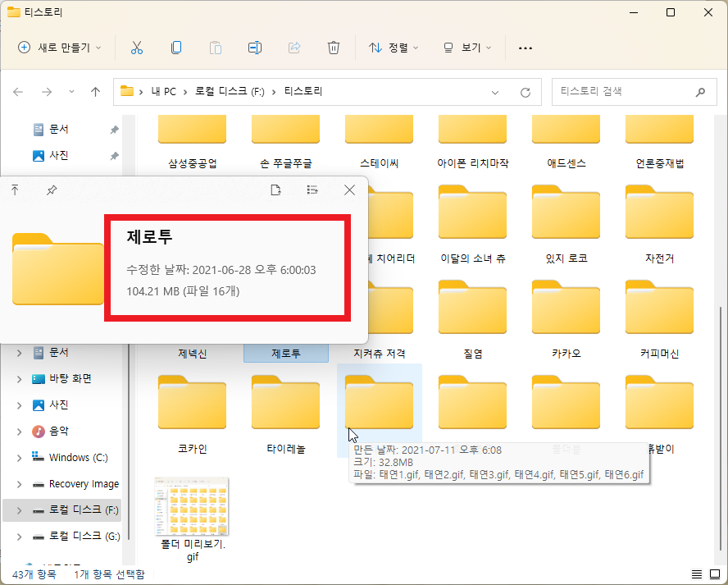This screenshot has width=728, height=585.
Task: Click the 제넥신 folder label
Action: 192,354
